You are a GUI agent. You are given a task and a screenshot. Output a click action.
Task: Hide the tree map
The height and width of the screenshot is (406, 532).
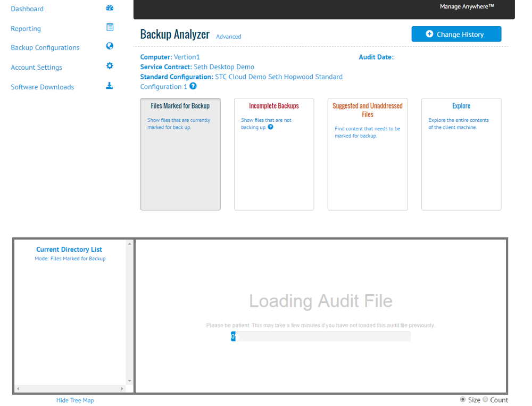[74, 400]
